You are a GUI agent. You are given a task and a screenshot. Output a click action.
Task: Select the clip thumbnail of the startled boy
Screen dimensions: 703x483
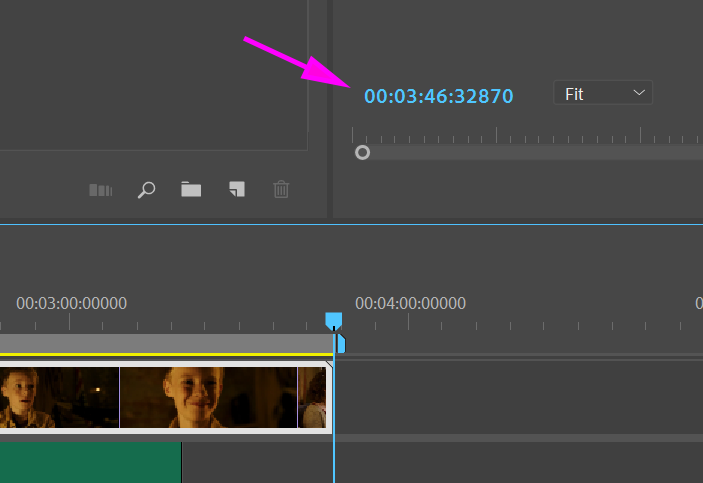coord(60,397)
